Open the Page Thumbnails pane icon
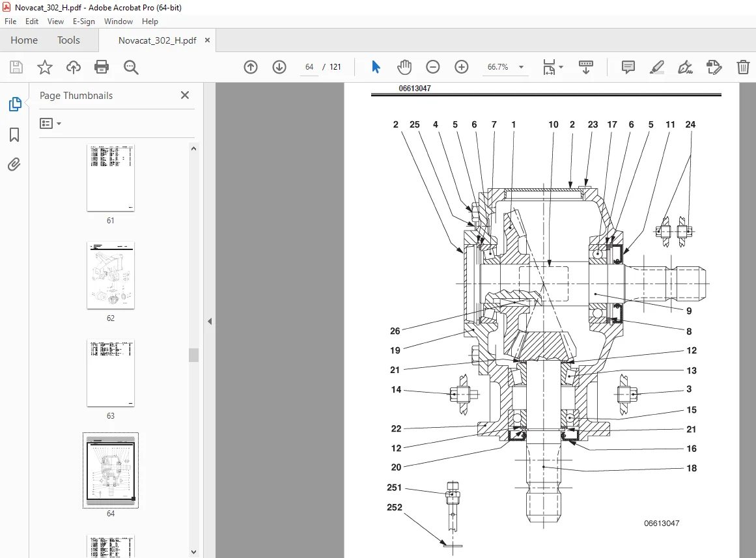 15,104
